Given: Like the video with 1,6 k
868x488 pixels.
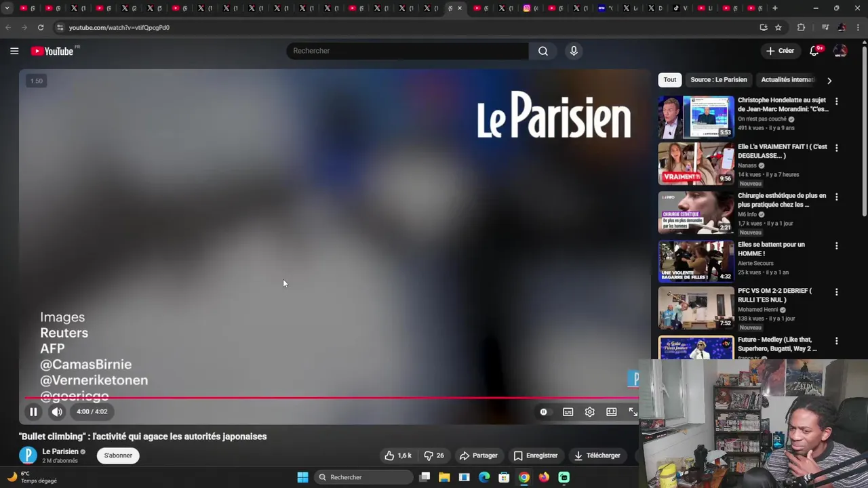Looking at the screenshot, I should point(398,455).
